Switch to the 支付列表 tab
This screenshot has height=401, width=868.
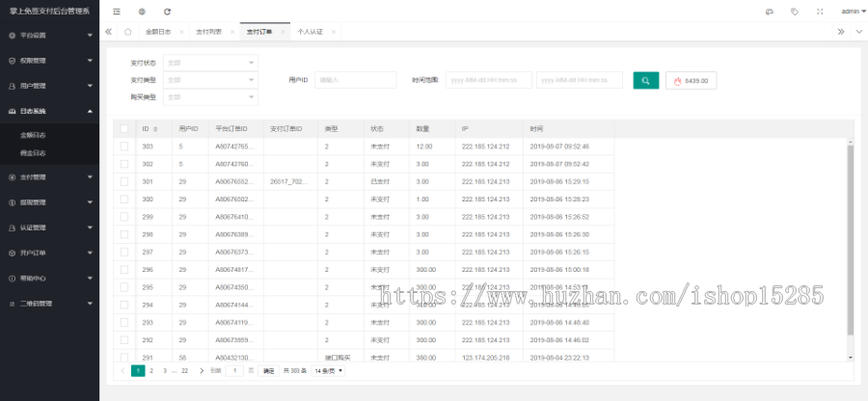tap(208, 32)
